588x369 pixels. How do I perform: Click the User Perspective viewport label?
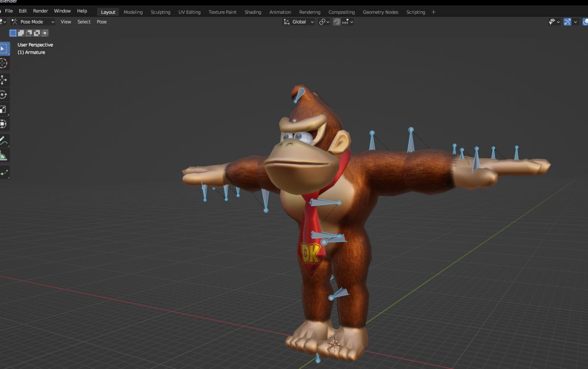click(x=35, y=45)
